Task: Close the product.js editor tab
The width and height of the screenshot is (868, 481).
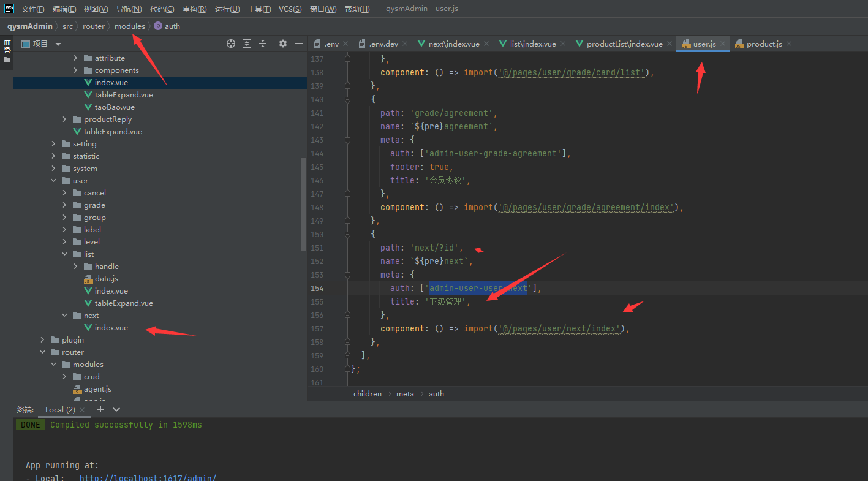Action: [789, 44]
